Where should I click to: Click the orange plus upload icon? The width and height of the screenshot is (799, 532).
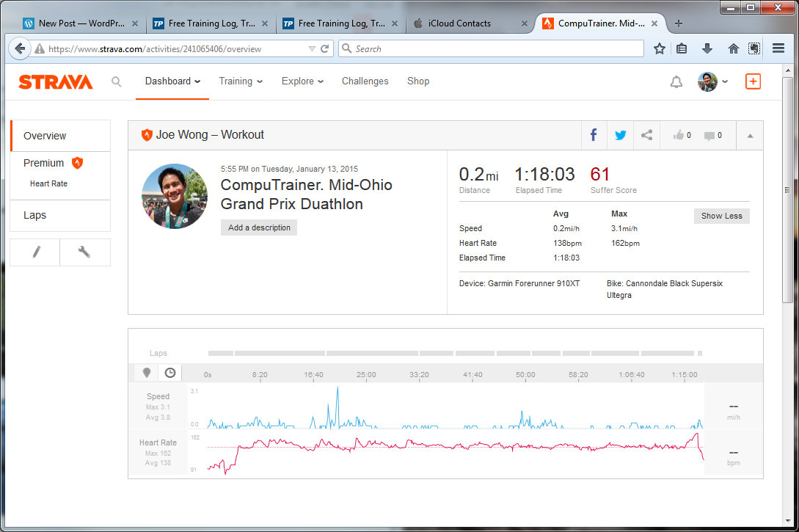[x=753, y=81]
